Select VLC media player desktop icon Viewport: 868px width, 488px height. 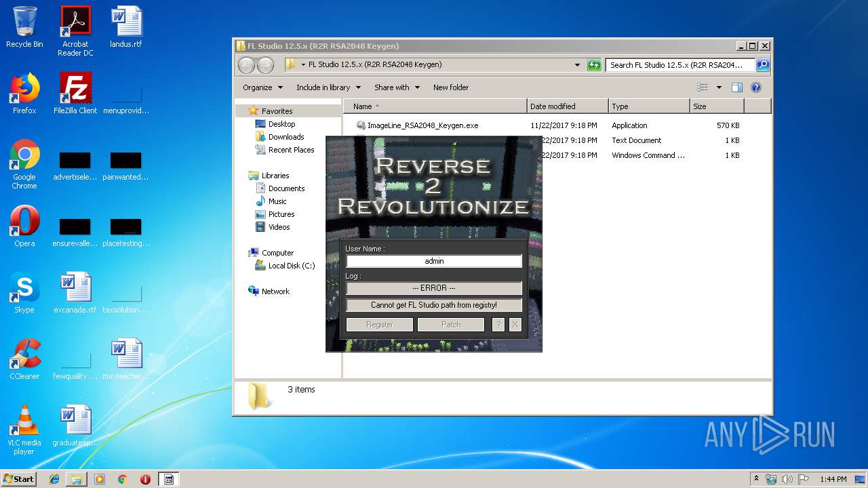24,429
